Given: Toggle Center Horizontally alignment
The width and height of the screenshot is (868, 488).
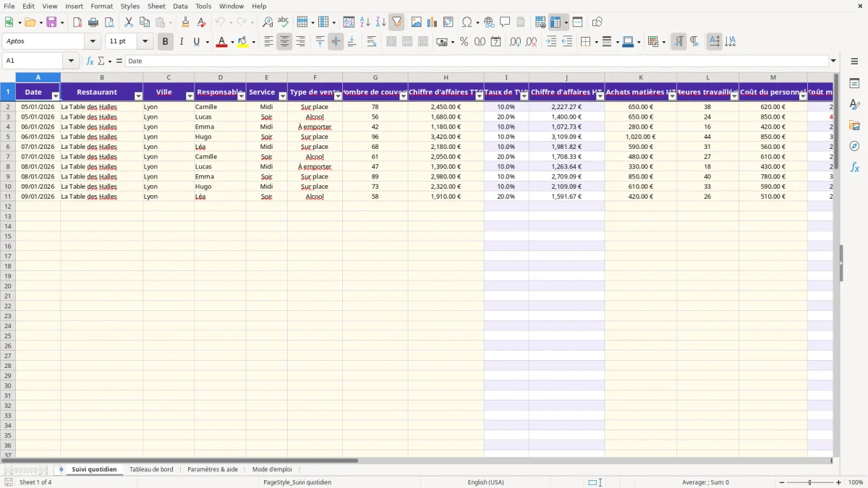Looking at the screenshot, I should (x=284, y=42).
